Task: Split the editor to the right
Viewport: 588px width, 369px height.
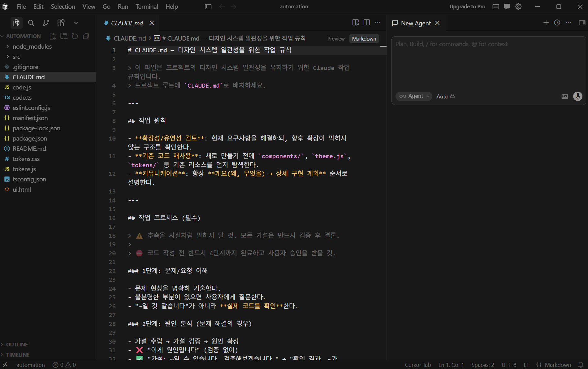Action: pyautogui.click(x=367, y=23)
